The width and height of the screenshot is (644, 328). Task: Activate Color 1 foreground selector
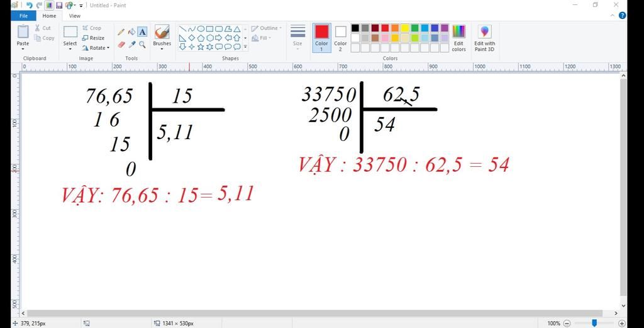click(321, 37)
